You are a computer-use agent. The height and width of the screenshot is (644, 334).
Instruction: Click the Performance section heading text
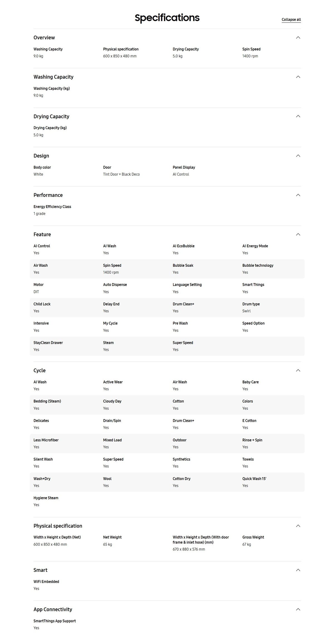coord(48,195)
